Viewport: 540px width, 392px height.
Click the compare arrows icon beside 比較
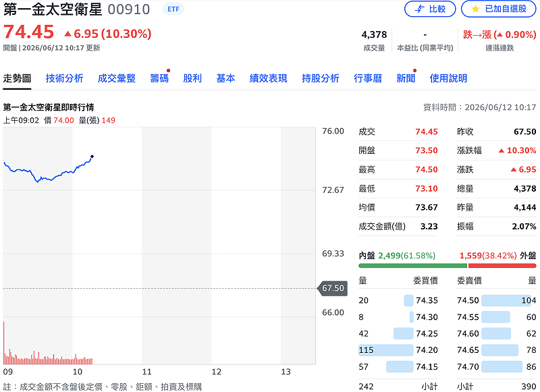click(x=419, y=9)
